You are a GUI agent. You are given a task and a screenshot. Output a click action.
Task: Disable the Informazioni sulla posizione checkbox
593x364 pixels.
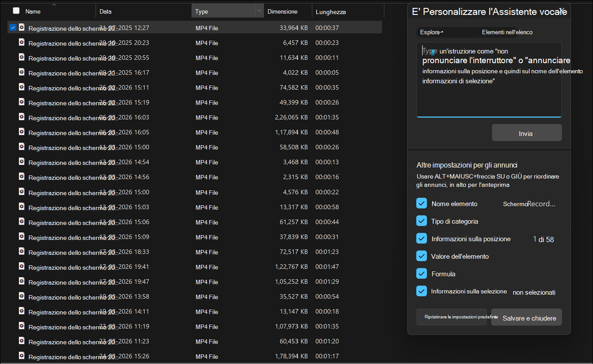click(x=422, y=239)
